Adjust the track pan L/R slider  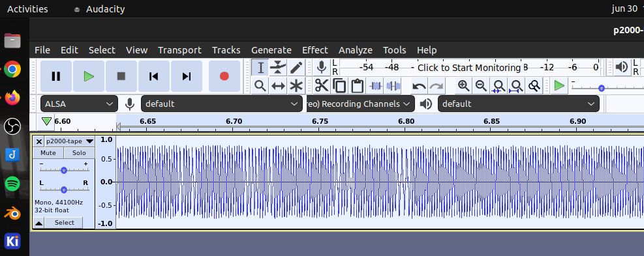tap(64, 190)
